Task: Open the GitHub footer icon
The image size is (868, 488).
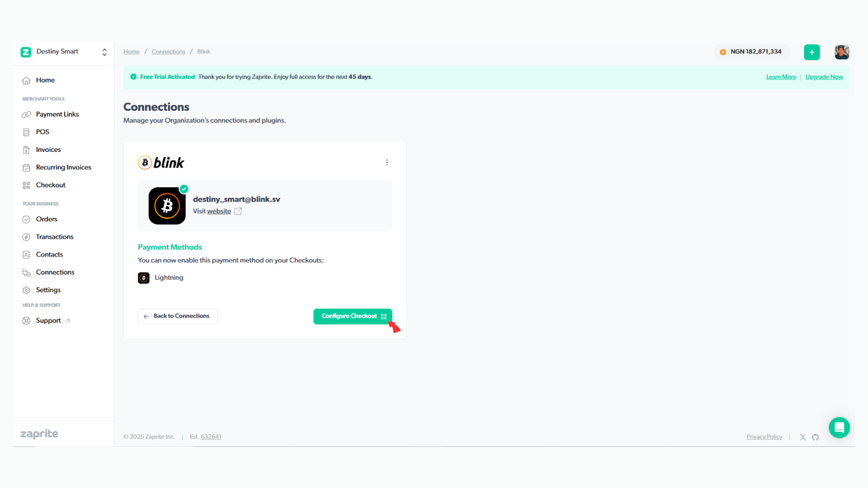Action: click(x=815, y=438)
